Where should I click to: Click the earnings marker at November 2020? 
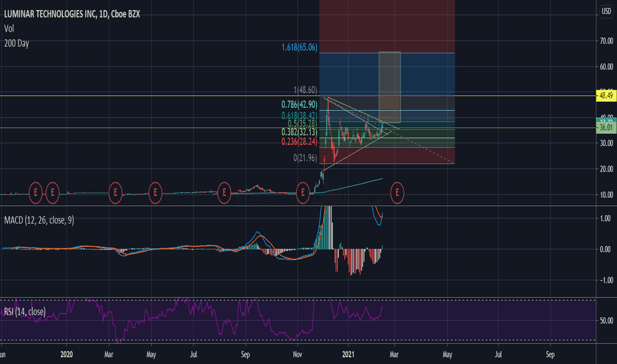coord(303,193)
